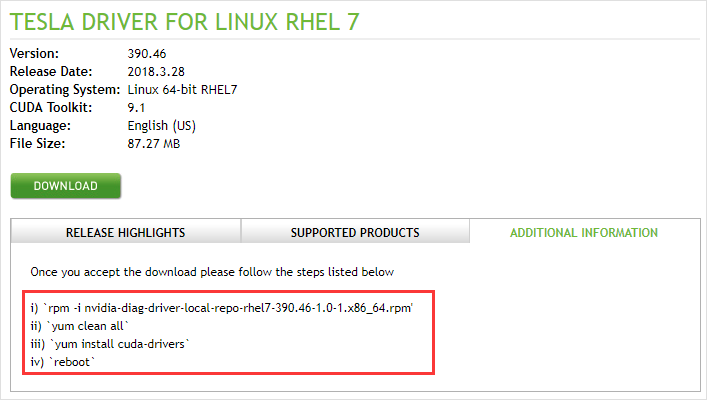
Task: Click the 'CUDA Toolkit:' label
Action: [x=51, y=108]
